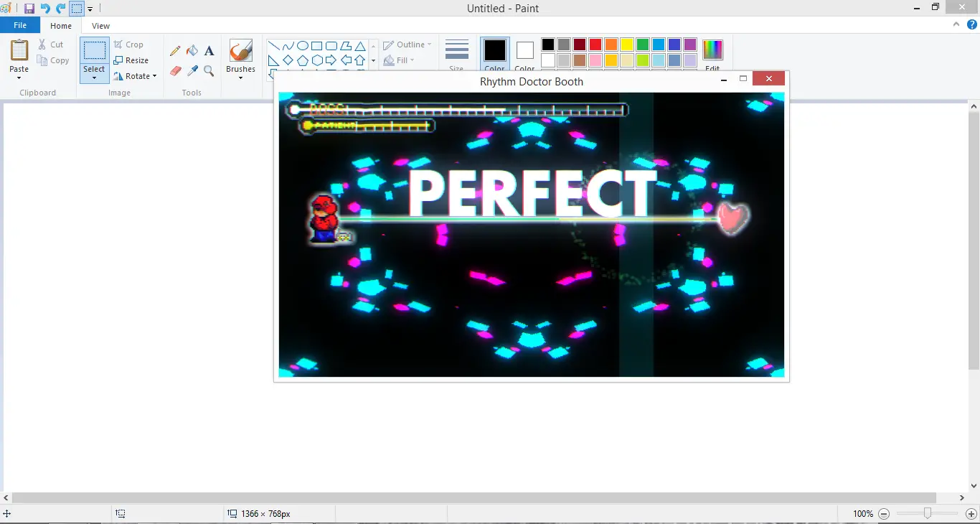
Task: Zoom in with the plus button
Action: pyautogui.click(x=971, y=514)
